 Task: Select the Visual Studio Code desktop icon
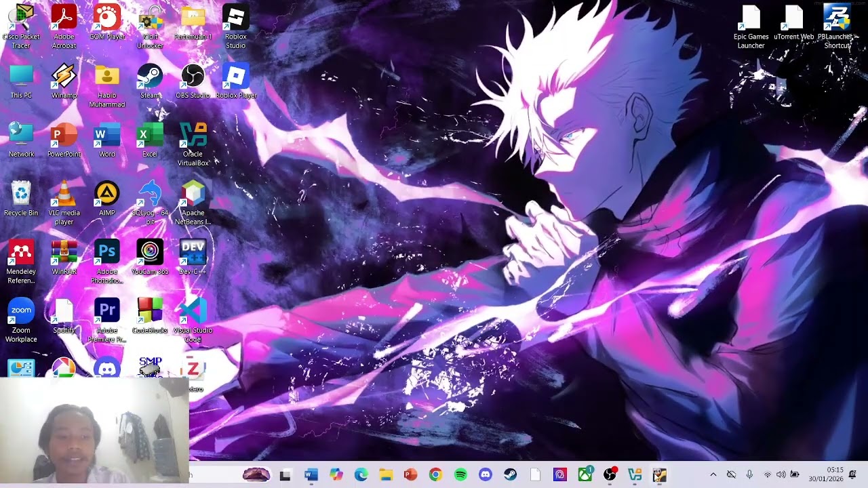click(193, 321)
